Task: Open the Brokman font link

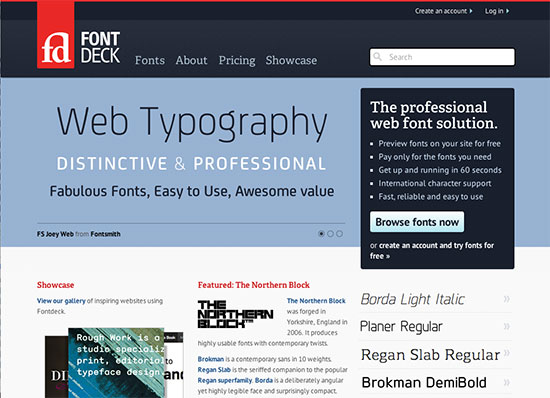Action: 210,359
